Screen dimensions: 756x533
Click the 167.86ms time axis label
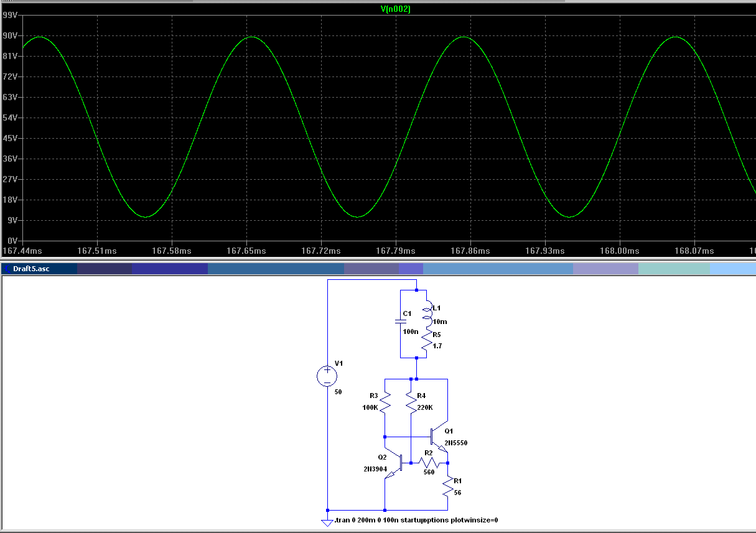click(x=470, y=251)
